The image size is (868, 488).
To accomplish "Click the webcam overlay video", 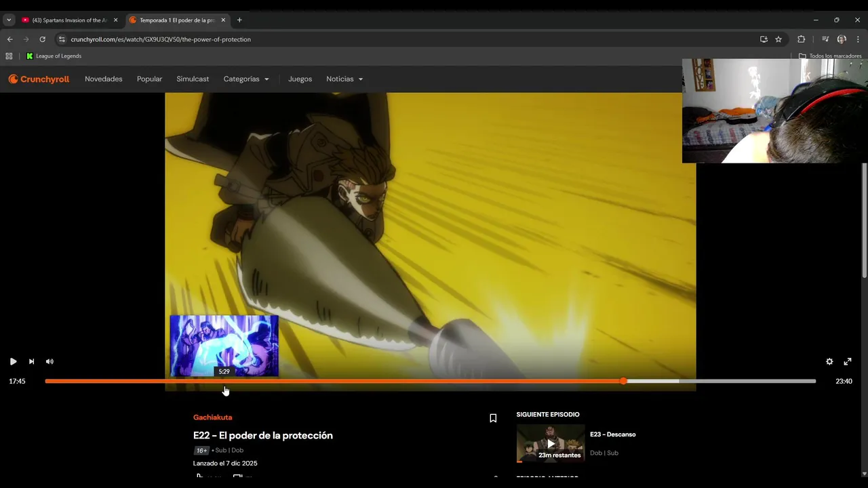I will [775, 111].
